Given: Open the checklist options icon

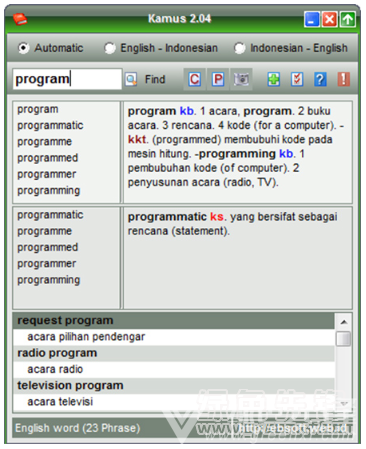Looking at the screenshot, I should point(297,79).
